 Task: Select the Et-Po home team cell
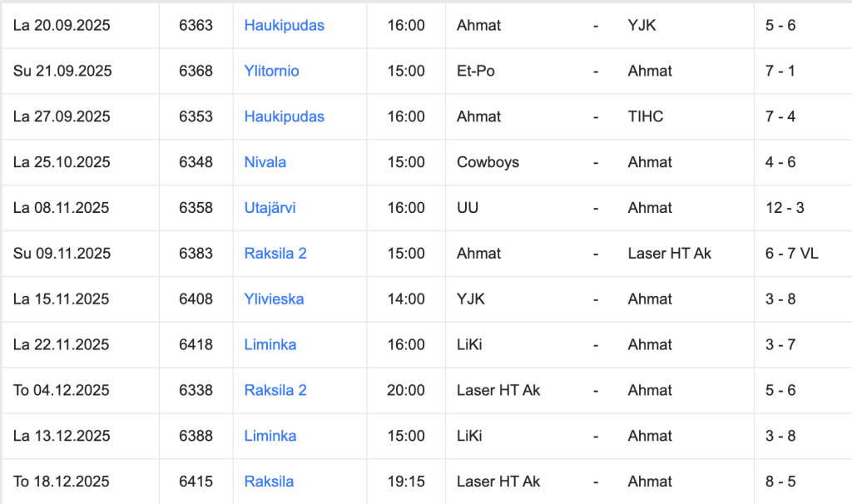[476, 72]
